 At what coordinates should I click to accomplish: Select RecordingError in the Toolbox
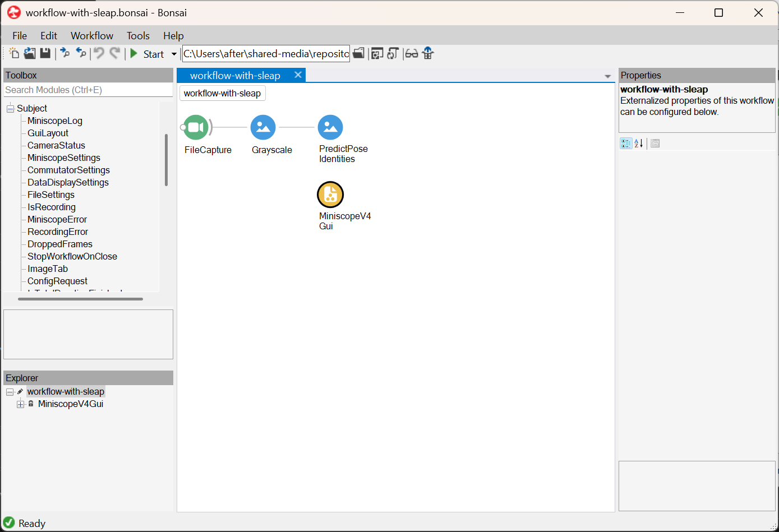click(58, 232)
